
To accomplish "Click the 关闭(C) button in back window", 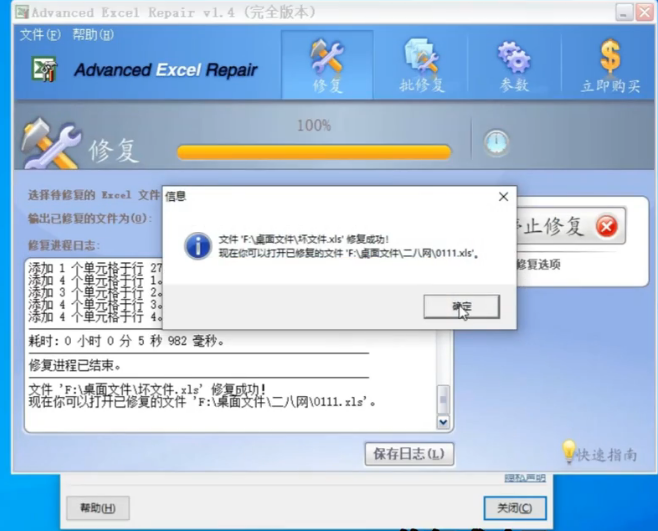I will coord(515,508).
